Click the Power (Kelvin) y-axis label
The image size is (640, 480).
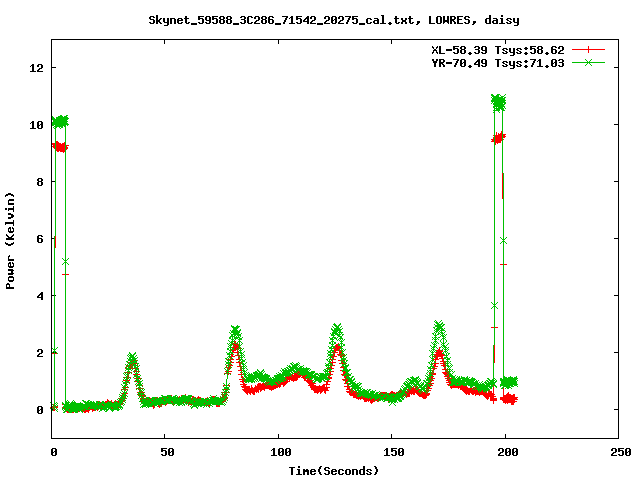pos(10,241)
